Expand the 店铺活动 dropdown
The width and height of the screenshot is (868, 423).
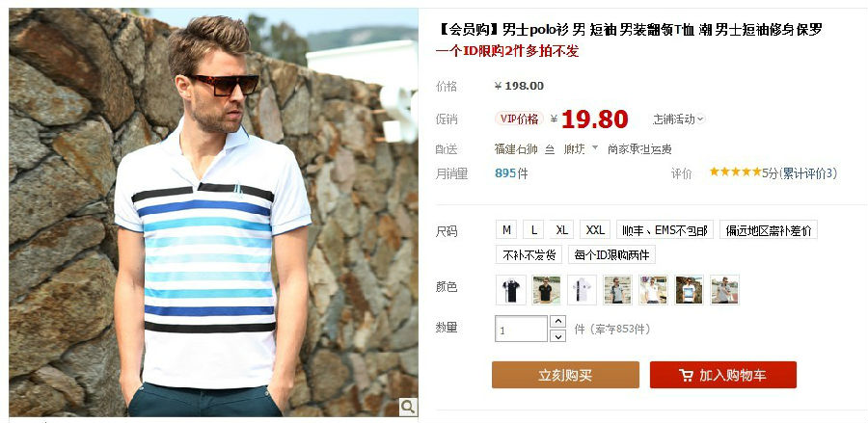click(679, 119)
